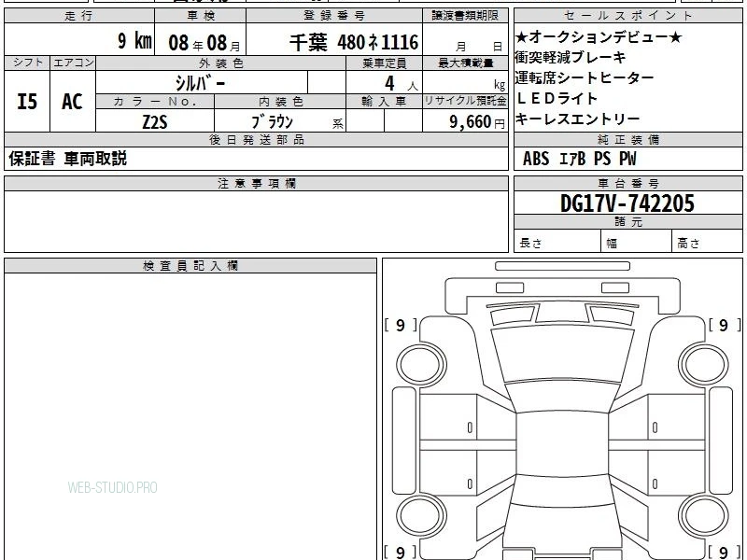Select equipment 'ABS エアB PS PW'

(x=579, y=159)
